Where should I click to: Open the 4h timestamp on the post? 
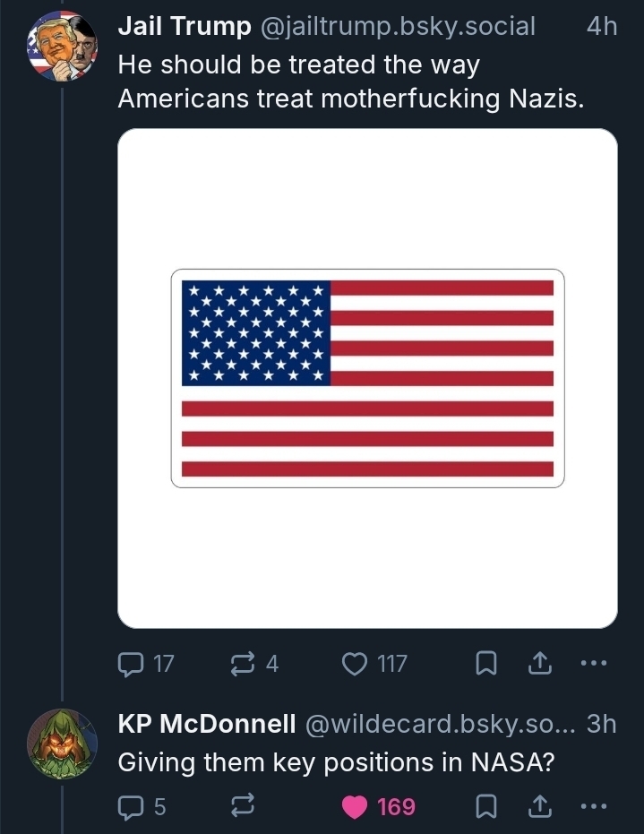601,27
